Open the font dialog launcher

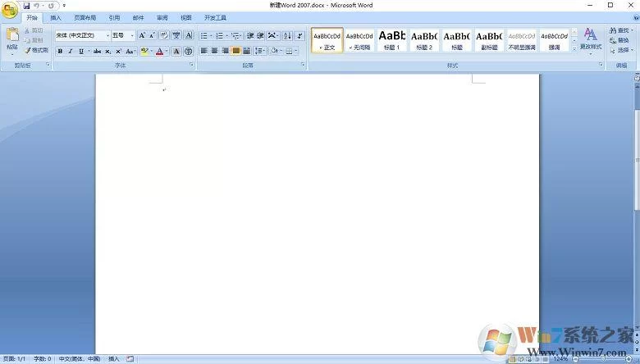pos(192,65)
